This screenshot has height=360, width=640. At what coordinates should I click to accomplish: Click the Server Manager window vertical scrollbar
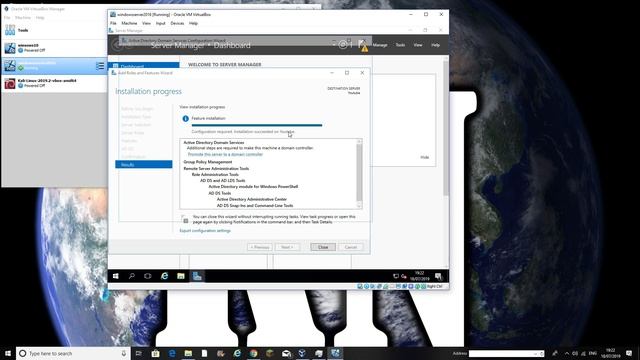pyautogui.click(x=446, y=161)
